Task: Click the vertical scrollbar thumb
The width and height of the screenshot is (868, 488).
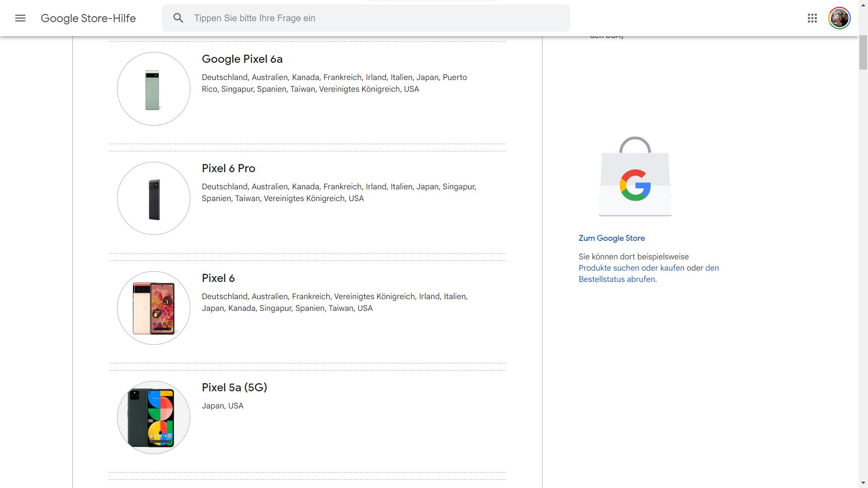Action: point(863,52)
